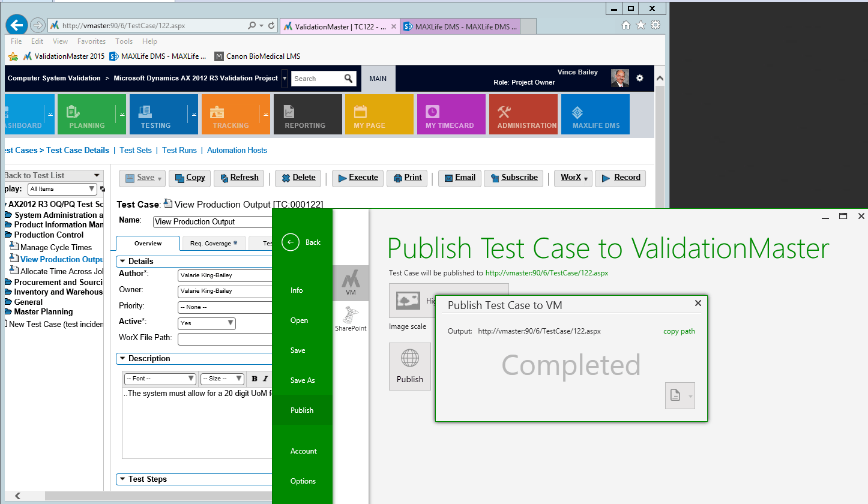868x504 pixels.
Task: Collapse the Description section
Action: coord(123,358)
